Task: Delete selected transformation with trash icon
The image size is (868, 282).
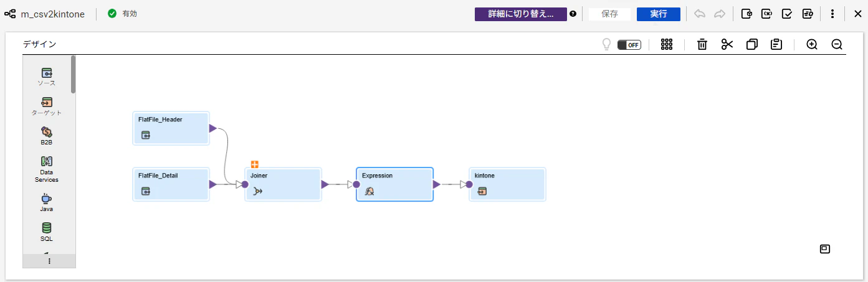Action: pyautogui.click(x=702, y=44)
